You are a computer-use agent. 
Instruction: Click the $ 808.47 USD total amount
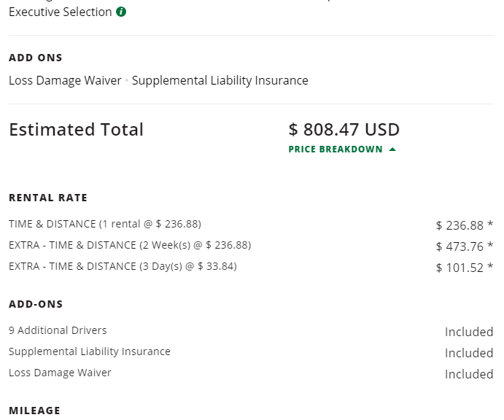[344, 130]
